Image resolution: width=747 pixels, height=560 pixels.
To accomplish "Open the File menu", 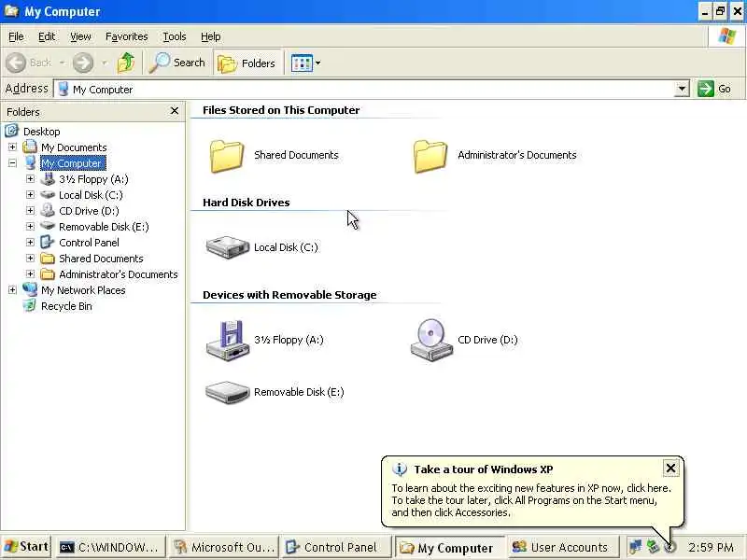I will [x=16, y=36].
